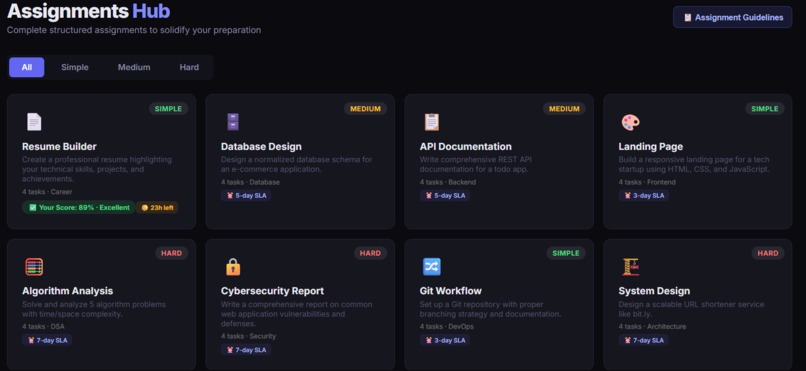Filter assignments by Simple
Viewport: 806px width, 371px height.
(75, 67)
